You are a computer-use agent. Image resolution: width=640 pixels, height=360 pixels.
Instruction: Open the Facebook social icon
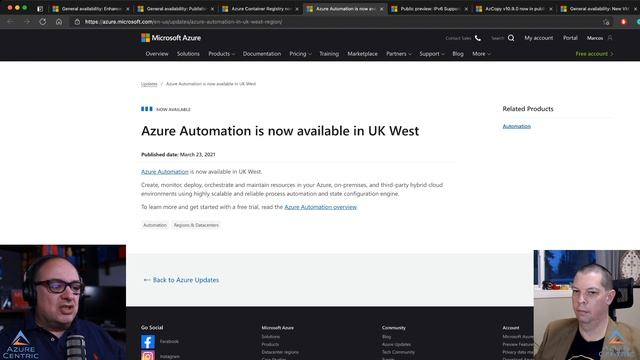[x=148, y=342]
